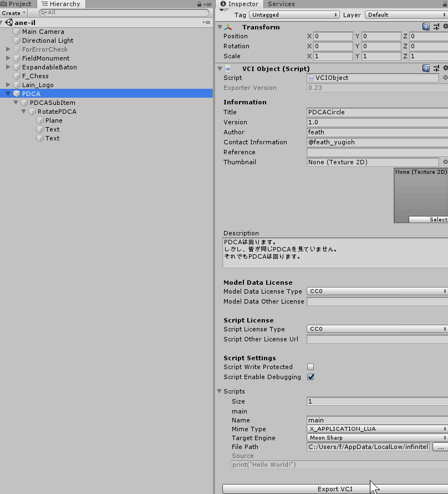Viewport: 448px width, 494px height.
Task: Expand ForErrorCheck object in hierarchy
Action: click(x=8, y=49)
